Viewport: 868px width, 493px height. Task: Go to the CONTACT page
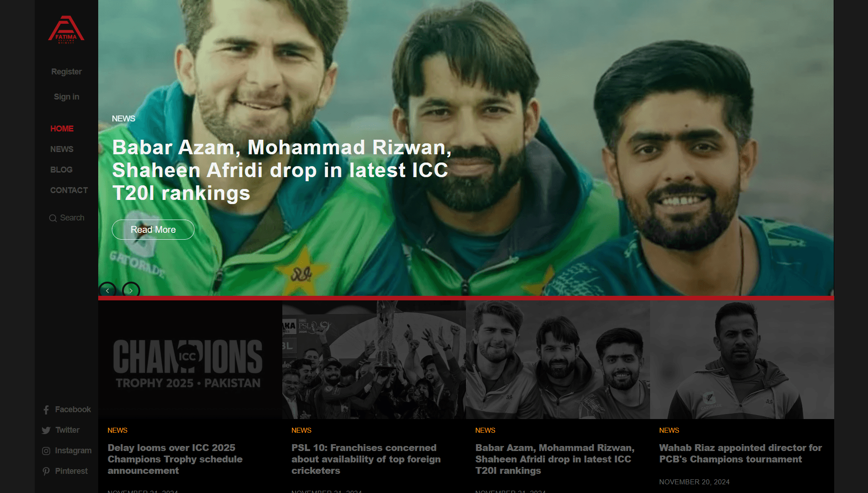pyautogui.click(x=69, y=190)
